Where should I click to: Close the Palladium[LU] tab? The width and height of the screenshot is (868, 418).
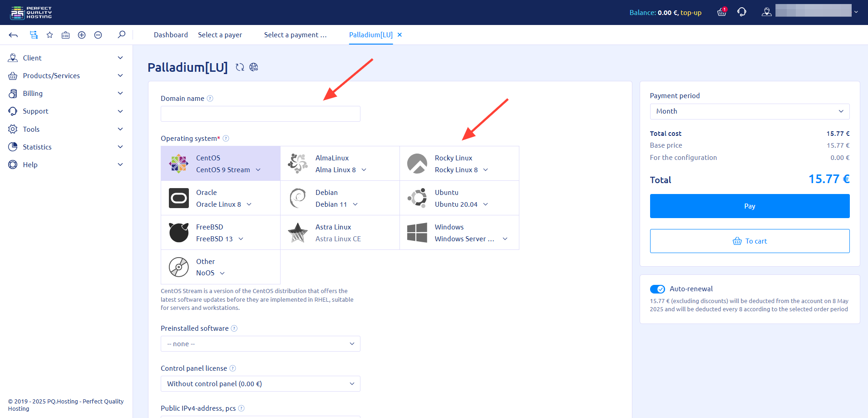(399, 35)
